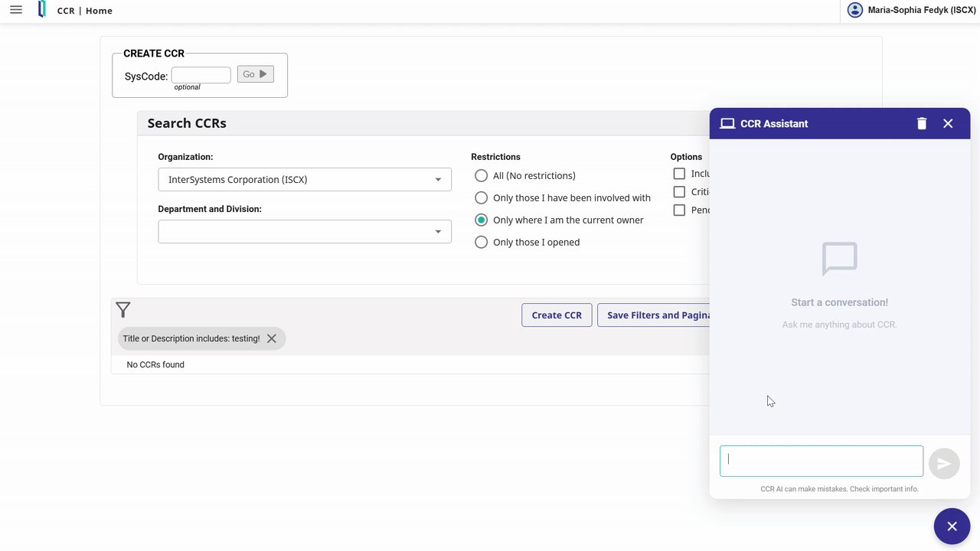Remove the 'testing!' filter chip

pos(272,338)
